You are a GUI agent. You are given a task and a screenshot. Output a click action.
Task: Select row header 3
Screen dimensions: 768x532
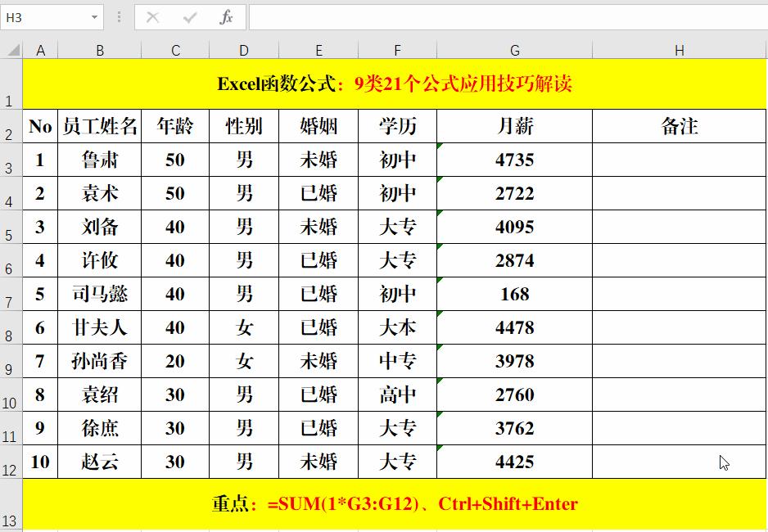tap(11, 160)
